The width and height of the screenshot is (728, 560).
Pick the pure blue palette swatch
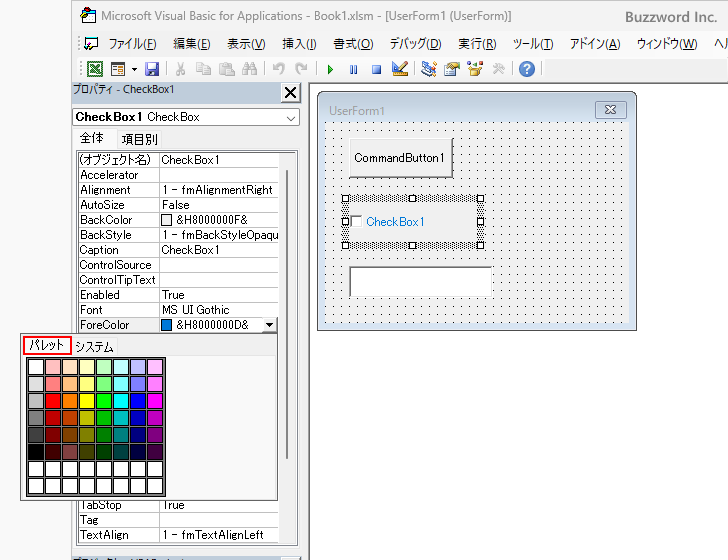[x=138, y=401]
